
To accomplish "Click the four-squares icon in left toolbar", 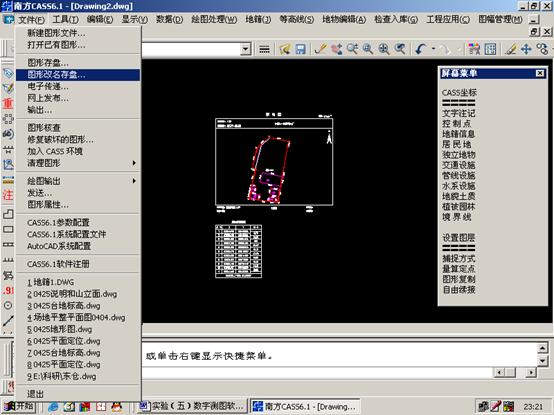I will 8,119.
